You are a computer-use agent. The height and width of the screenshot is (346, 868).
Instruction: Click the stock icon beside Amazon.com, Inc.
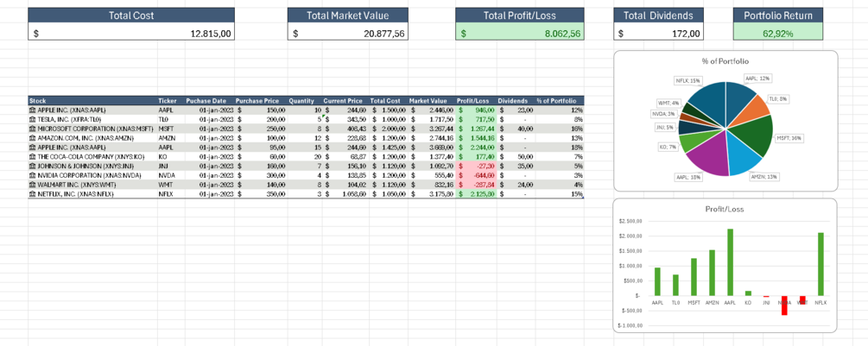33,138
